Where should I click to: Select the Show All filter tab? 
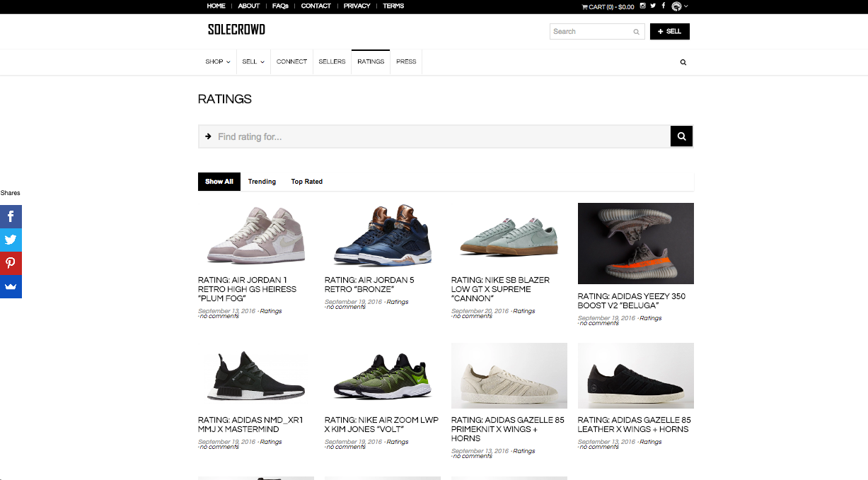click(x=219, y=182)
